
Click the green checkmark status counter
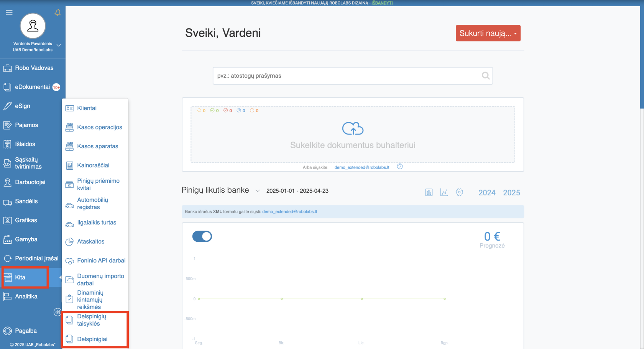pyautogui.click(x=215, y=111)
